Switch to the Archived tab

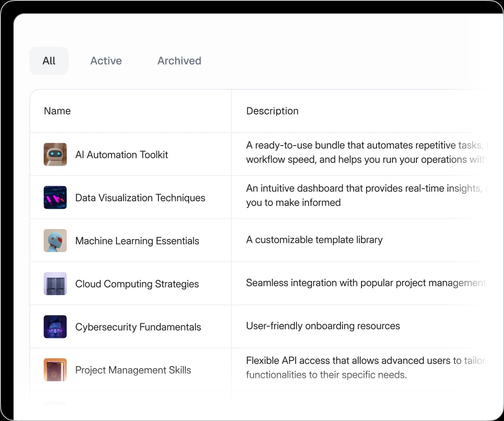tap(179, 60)
